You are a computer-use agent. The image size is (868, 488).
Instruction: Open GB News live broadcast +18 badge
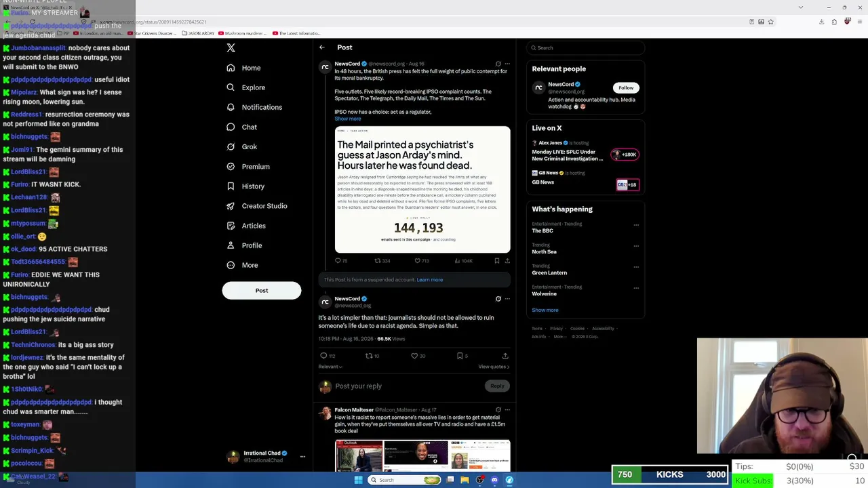click(627, 184)
